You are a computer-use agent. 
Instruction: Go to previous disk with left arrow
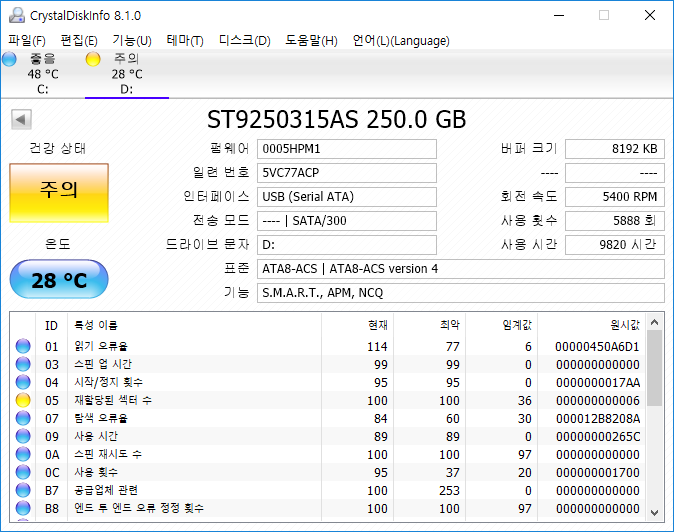point(21,119)
